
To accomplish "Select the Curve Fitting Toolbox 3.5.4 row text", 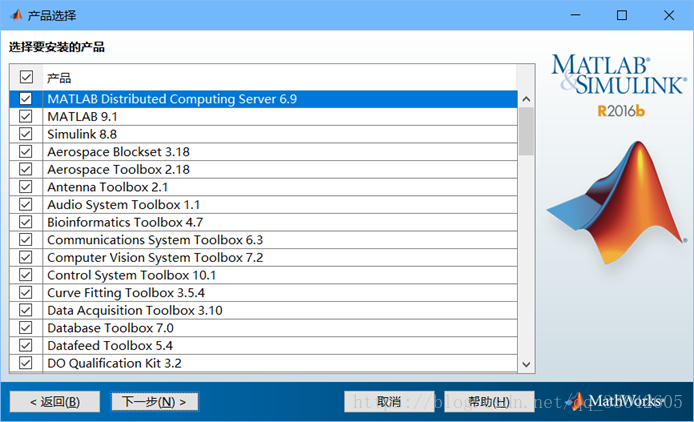I will (x=126, y=293).
